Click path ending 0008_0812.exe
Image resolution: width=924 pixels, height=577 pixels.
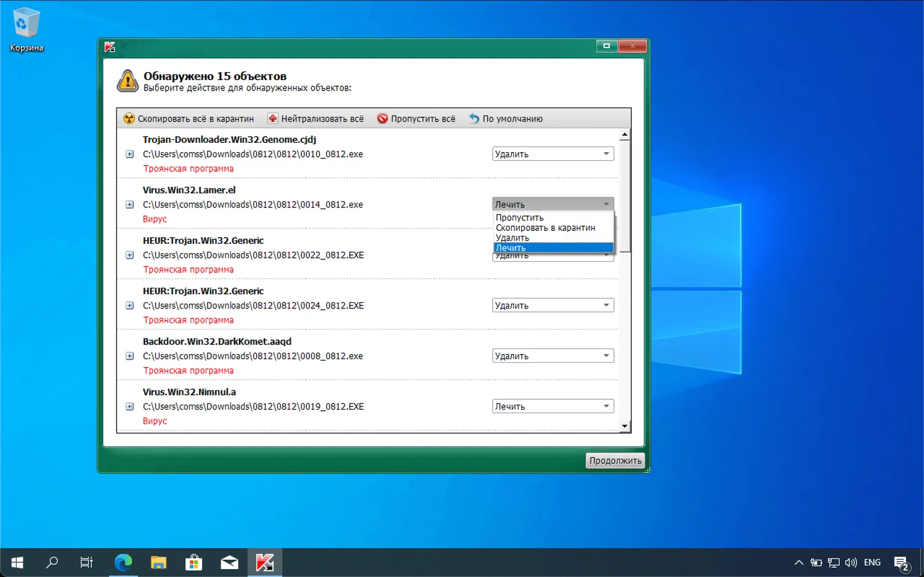click(x=253, y=356)
